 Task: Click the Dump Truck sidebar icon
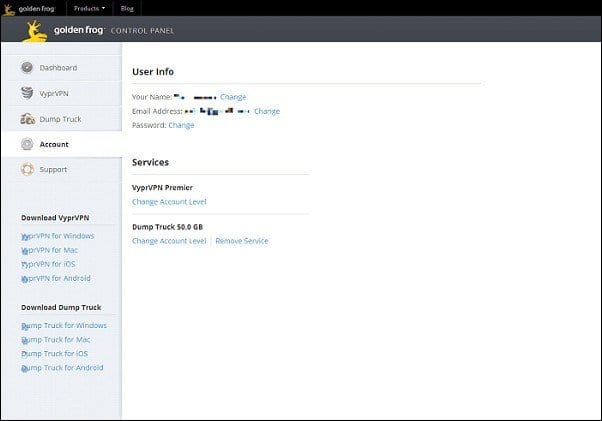[x=27, y=119]
